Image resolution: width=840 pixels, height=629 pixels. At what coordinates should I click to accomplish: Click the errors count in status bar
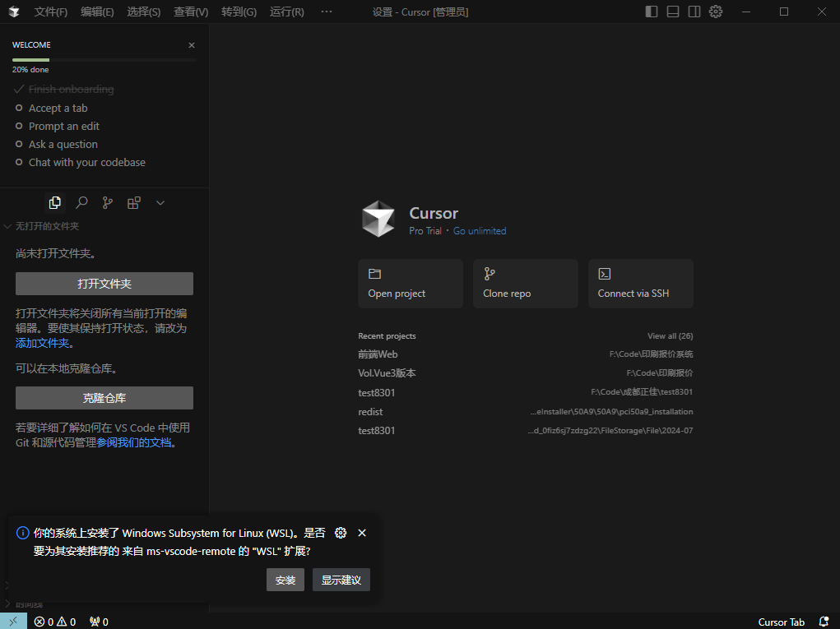pos(44,622)
